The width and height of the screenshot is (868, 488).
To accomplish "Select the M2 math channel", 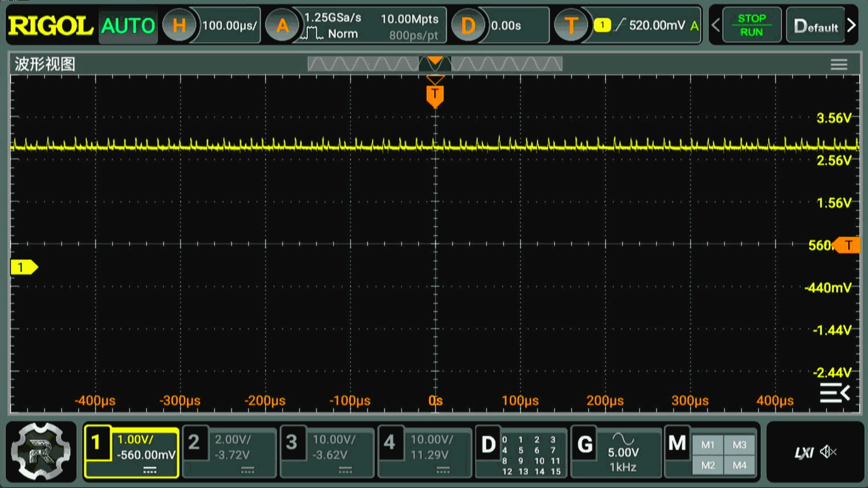I will tap(708, 465).
